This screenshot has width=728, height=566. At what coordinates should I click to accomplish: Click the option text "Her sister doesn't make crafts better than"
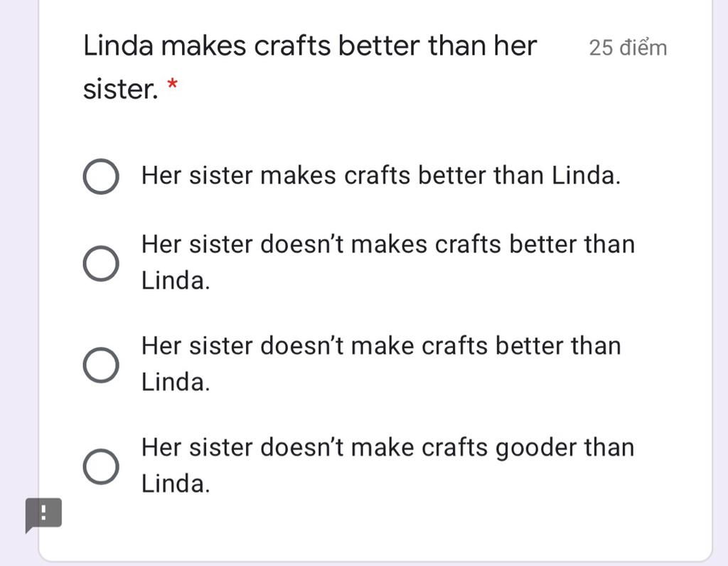(x=381, y=346)
